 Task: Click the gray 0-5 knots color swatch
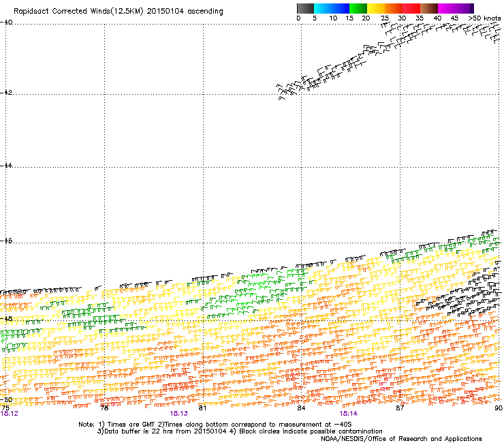click(306, 8)
